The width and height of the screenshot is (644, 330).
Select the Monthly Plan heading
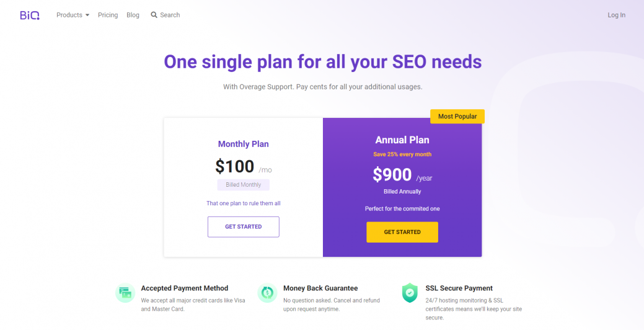click(243, 145)
